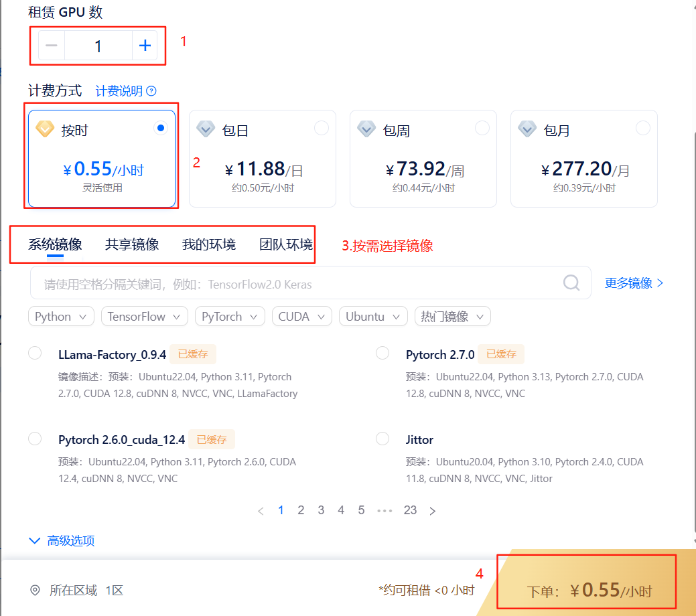The image size is (696, 616).
Task: Select the 包月 monthly billing radio button
Action: pos(642,129)
